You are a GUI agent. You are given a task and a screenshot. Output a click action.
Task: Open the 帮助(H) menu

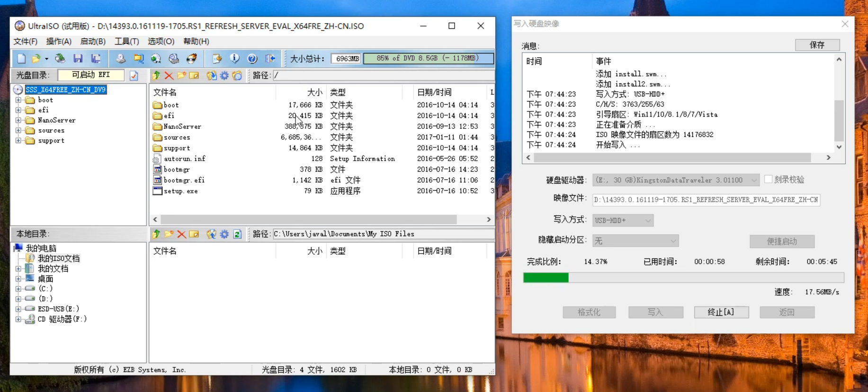(196, 41)
